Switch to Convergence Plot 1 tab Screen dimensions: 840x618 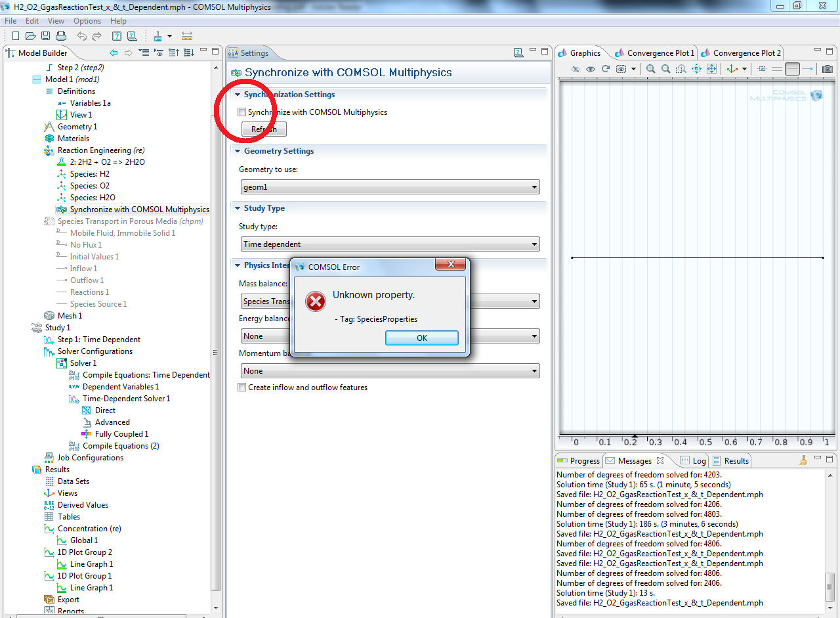pyautogui.click(x=654, y=53)
